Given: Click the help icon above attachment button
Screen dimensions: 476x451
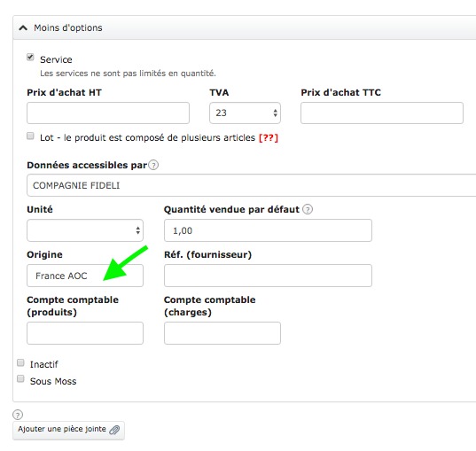Looking at the screenshot, I should click(18, 415).
